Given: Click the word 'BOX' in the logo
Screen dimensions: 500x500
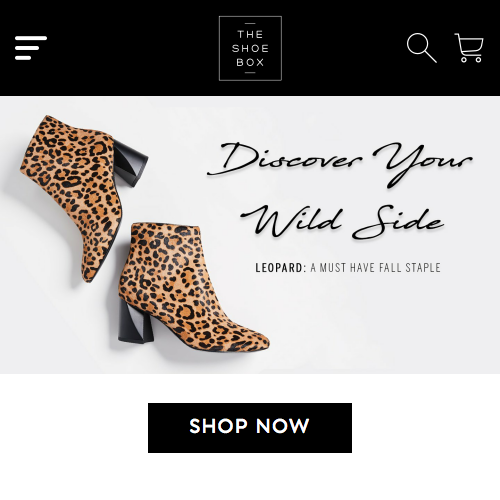Looking at the screenshot, I should point(250,62).
